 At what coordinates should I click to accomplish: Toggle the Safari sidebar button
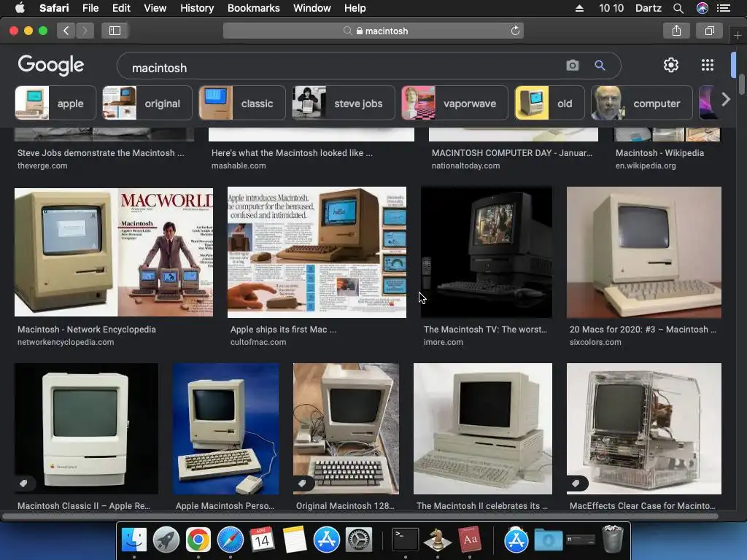115,31
